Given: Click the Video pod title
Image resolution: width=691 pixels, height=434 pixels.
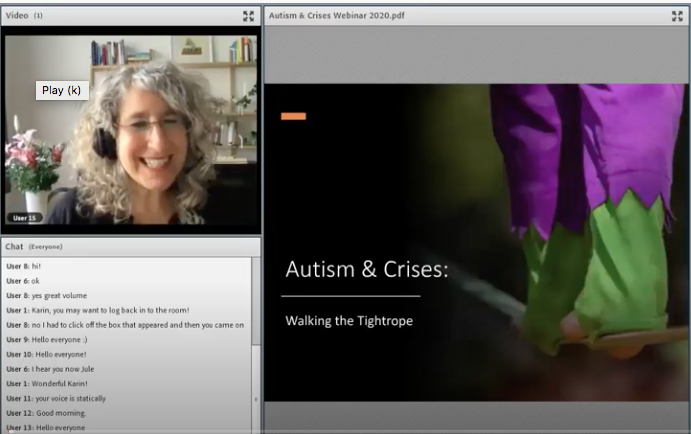Looking at the screenshot, I should pos(17,15).
